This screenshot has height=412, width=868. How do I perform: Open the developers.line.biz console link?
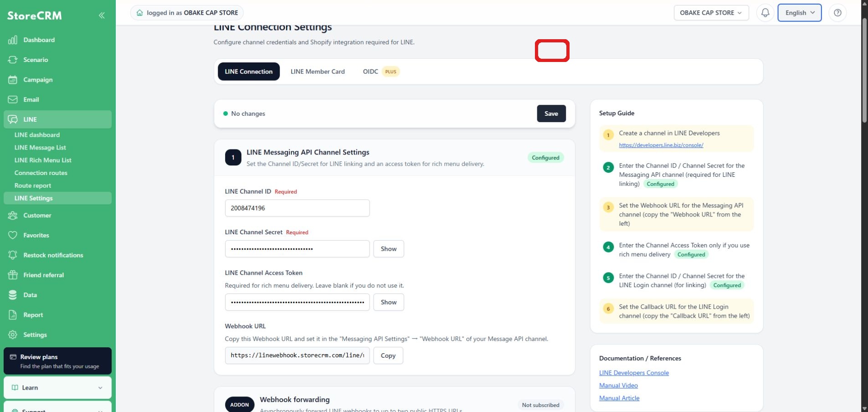(x=661, y=145)
